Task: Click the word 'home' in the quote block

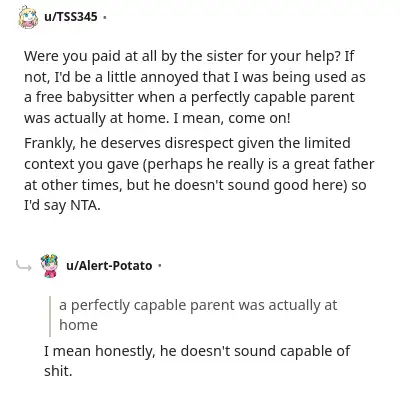Action: [79, 325]
